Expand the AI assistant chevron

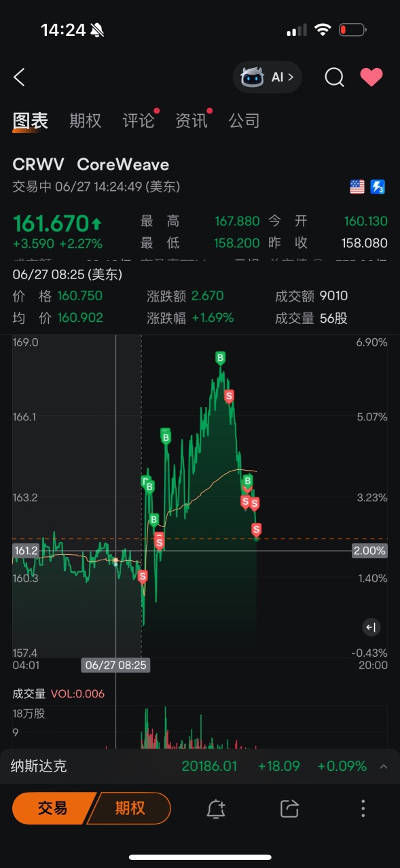pos(291,77)
